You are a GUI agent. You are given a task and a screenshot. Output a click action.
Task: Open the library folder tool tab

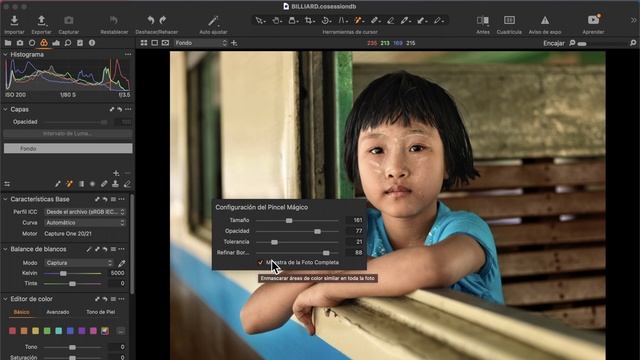tap(8, 43)
